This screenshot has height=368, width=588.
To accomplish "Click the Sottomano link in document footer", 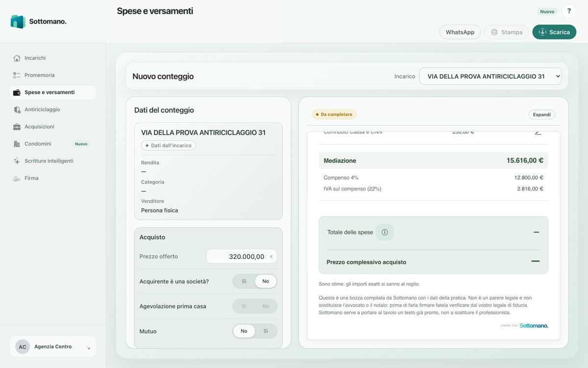I will tap(534, 325).
